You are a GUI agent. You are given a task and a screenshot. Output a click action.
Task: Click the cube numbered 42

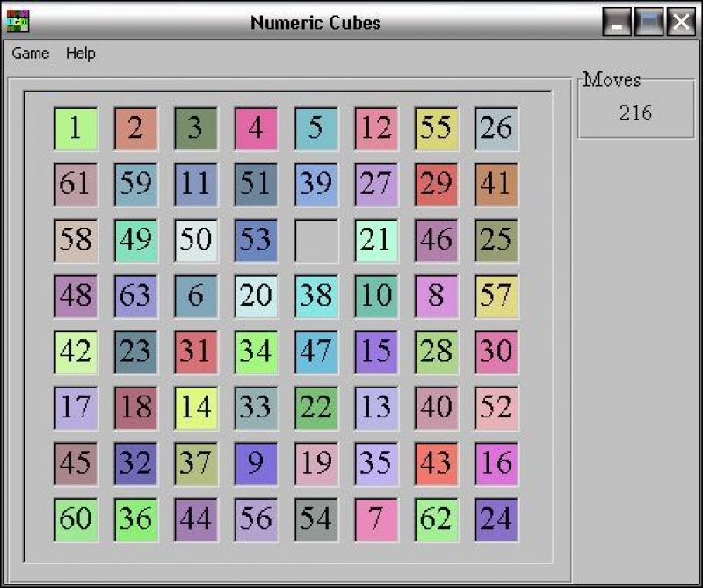76,352
